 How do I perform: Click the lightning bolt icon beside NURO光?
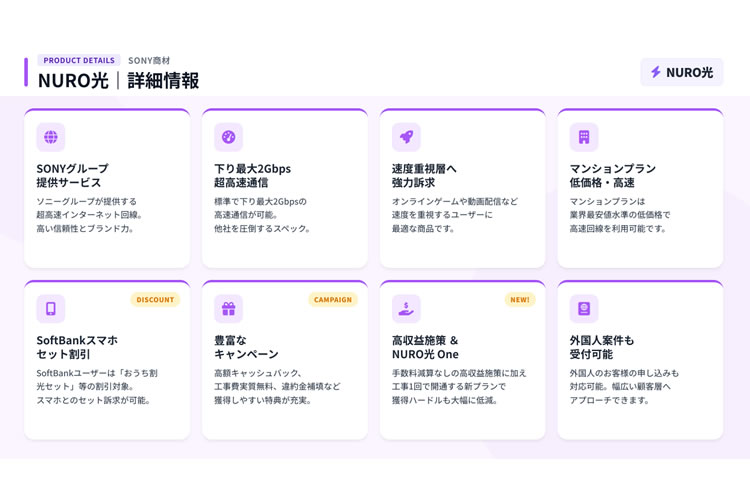656,72
